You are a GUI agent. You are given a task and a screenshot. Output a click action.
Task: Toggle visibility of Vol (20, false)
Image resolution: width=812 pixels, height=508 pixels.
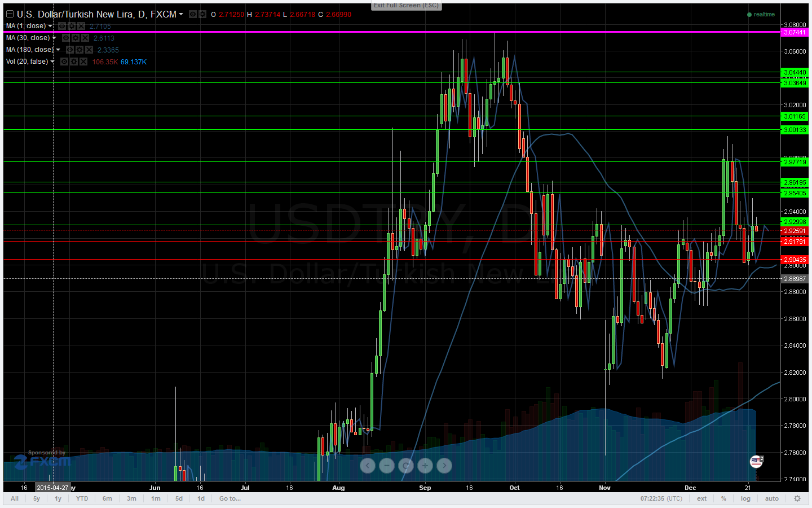tap(64, 62)
